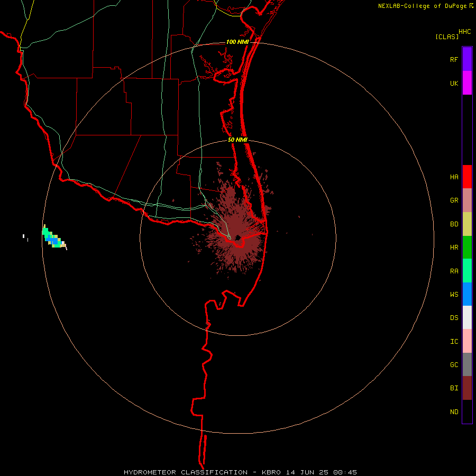Click the UK legend label

(454, 83)
